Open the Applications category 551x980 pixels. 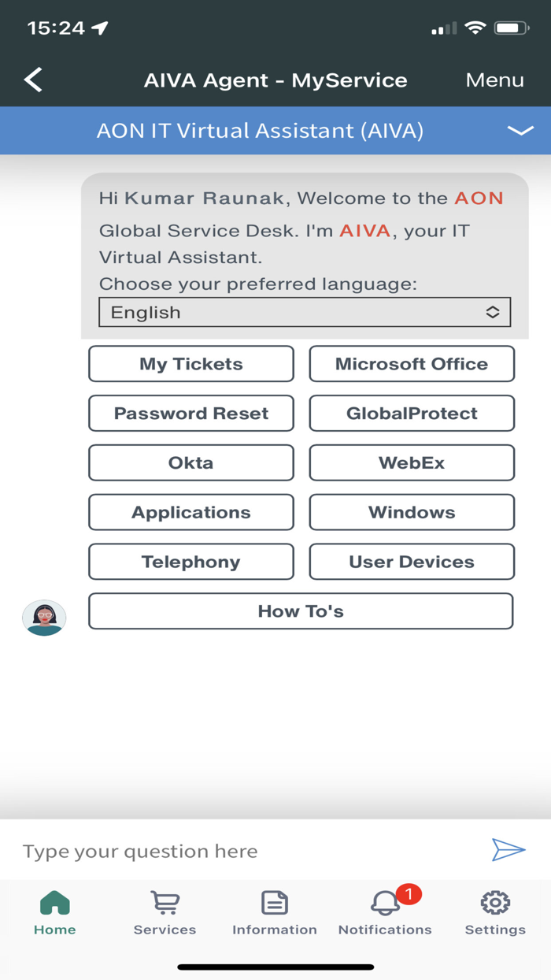point(190,512)
